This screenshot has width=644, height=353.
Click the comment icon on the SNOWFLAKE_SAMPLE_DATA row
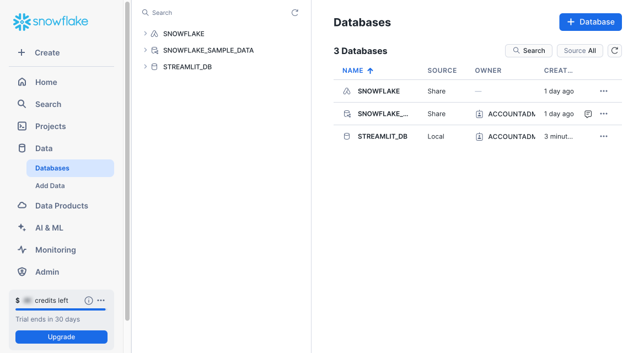tap(588, 114)
